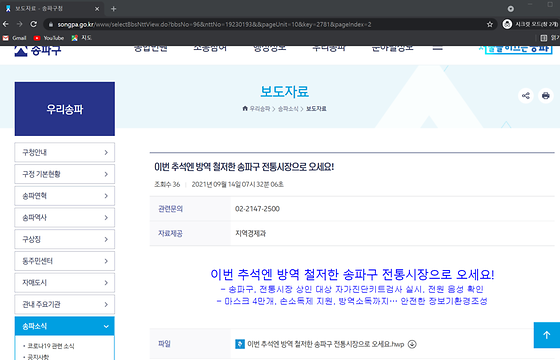Click the browser forward arrow
This screenshot has width=560, height=360.
[x=20, y=24]
